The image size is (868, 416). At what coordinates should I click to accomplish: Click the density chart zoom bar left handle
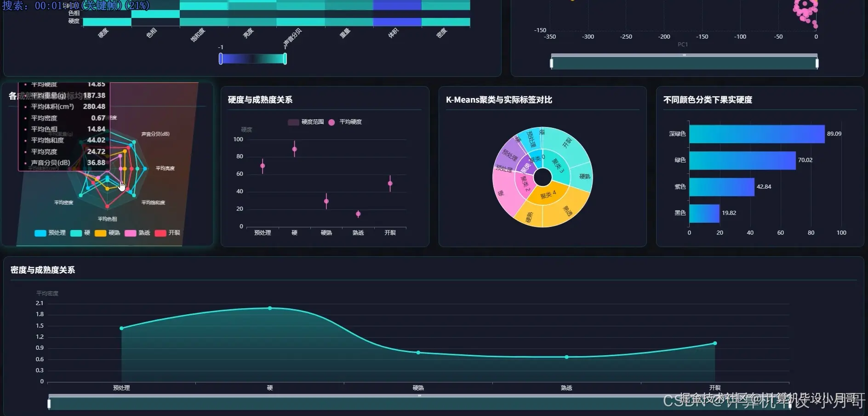coord(49,404)
